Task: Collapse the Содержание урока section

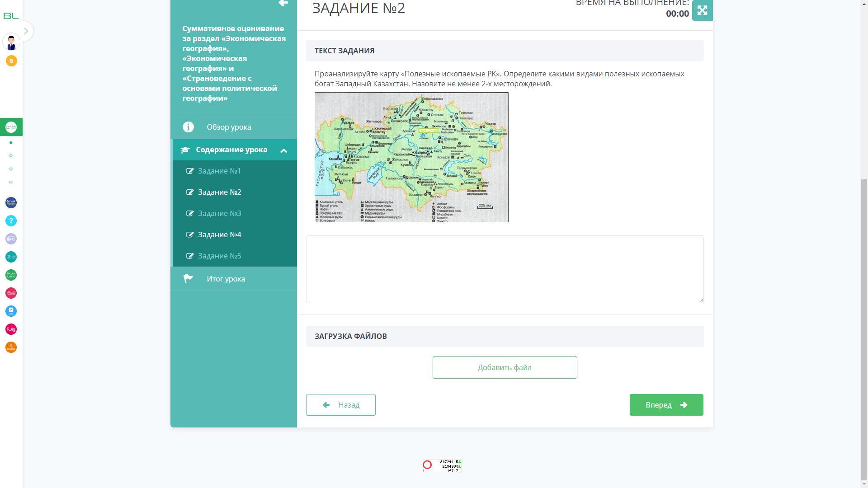Action: coord(283,150)
